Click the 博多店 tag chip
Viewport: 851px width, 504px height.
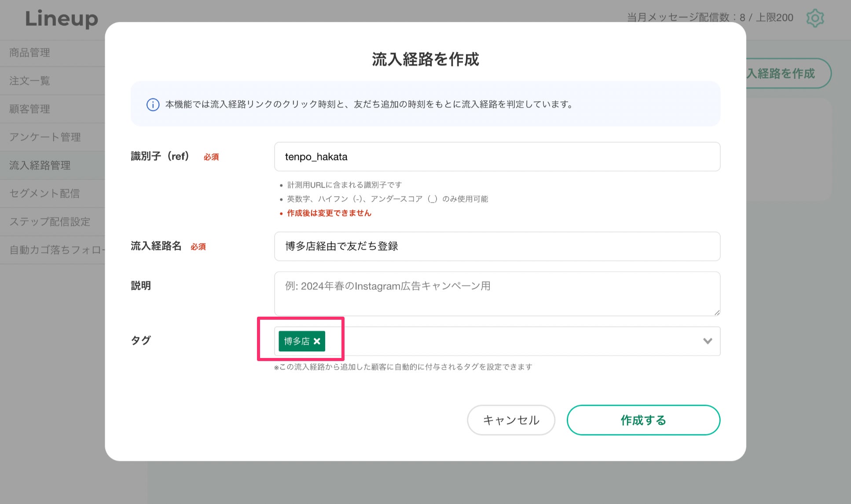coord(296,341)
